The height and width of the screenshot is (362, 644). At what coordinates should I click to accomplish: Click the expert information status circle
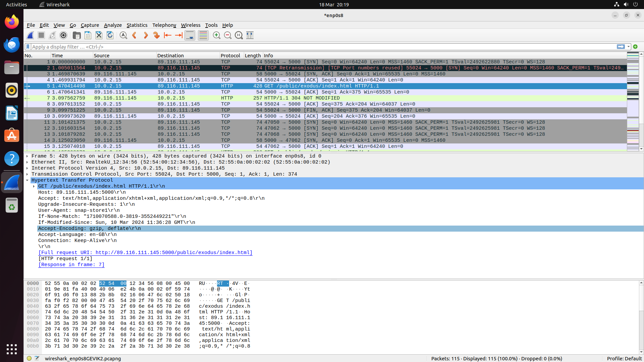pyautogui.click(x=29, y=358)
